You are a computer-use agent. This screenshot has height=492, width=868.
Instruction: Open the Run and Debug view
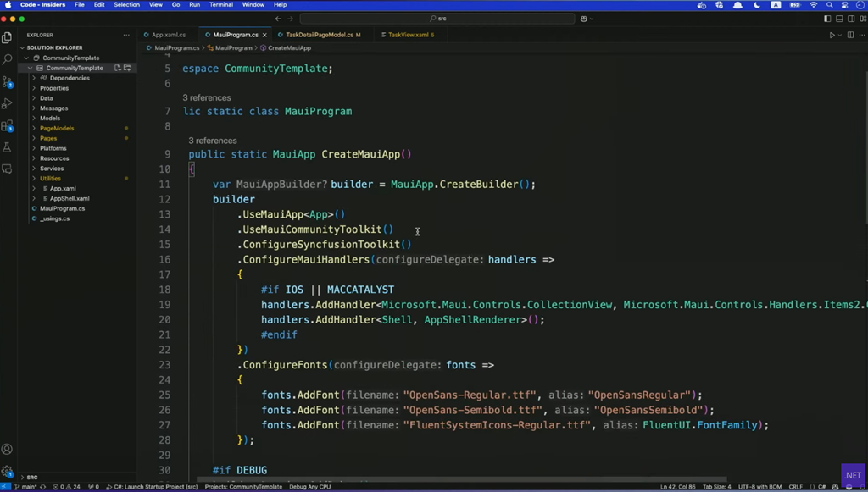[x=7, y=103]
